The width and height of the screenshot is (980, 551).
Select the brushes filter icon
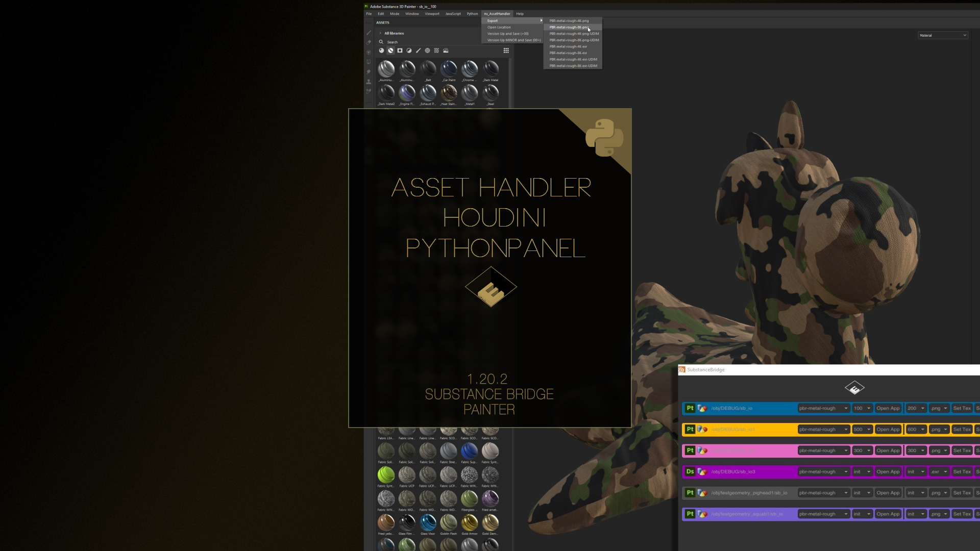point(419,51)
